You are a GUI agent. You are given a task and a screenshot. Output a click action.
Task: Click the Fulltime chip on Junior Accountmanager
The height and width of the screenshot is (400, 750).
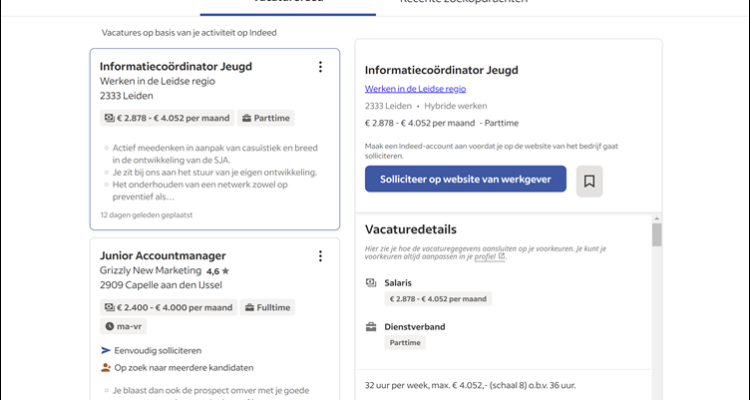point(268,308)
